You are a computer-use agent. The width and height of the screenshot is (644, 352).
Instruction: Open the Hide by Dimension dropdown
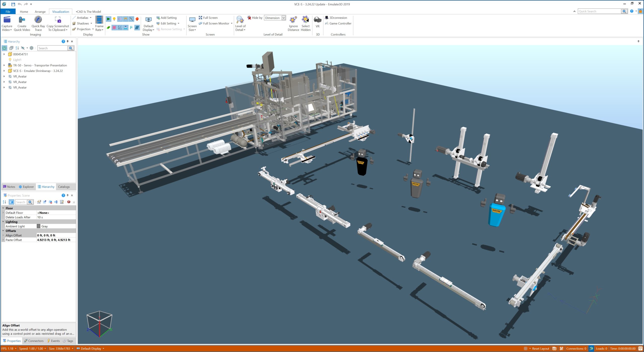284,18
